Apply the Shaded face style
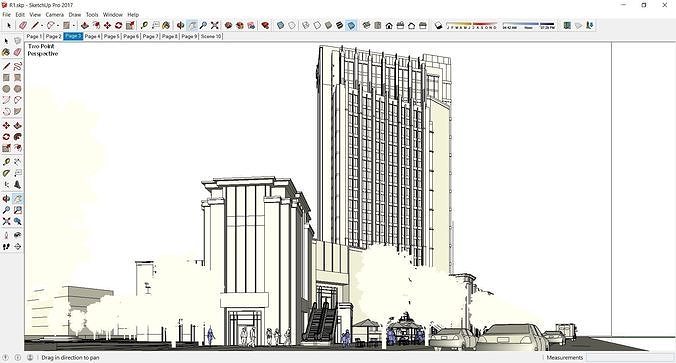 tap(329, 25)
